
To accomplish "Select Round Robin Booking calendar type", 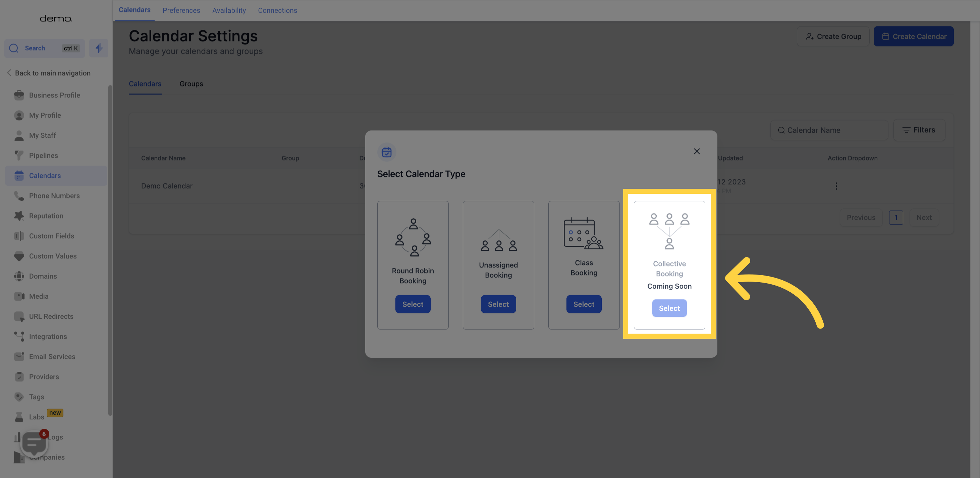I will pos(413,304).
